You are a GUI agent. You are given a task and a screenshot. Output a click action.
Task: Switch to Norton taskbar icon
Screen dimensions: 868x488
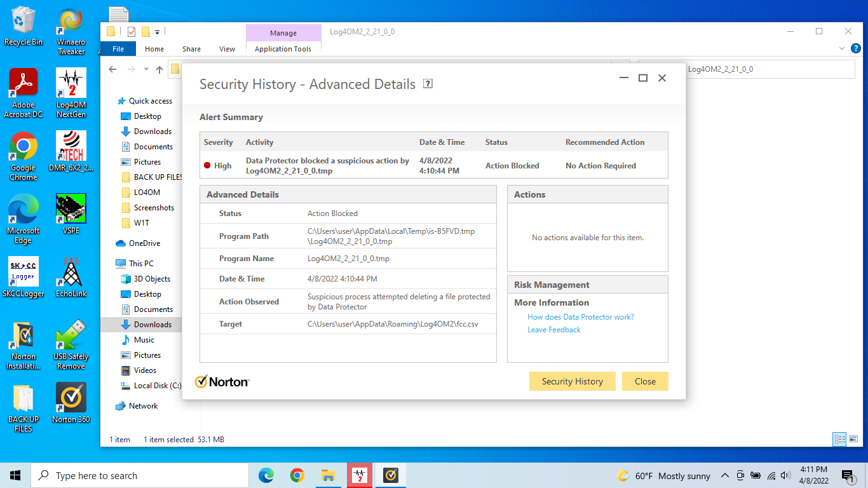point(390,475)
